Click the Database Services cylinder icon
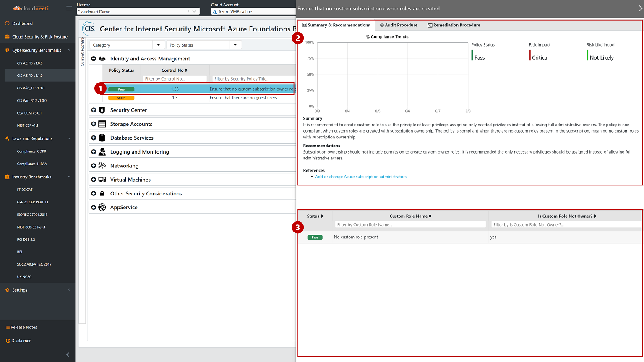Viewport: 644px width, 362px height. pos(102,138)
